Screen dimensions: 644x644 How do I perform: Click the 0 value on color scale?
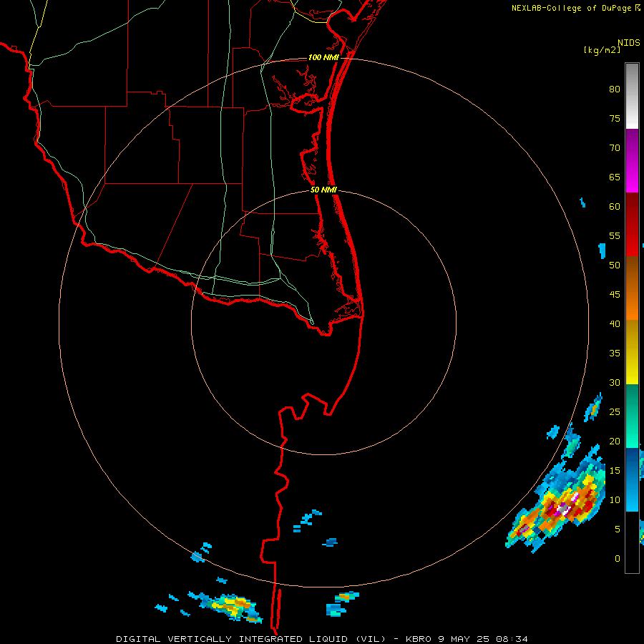(618, 559)
